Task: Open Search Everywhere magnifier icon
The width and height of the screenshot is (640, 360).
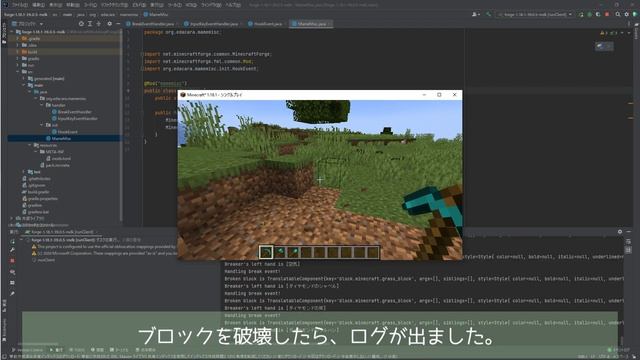Action: point(618,14)
